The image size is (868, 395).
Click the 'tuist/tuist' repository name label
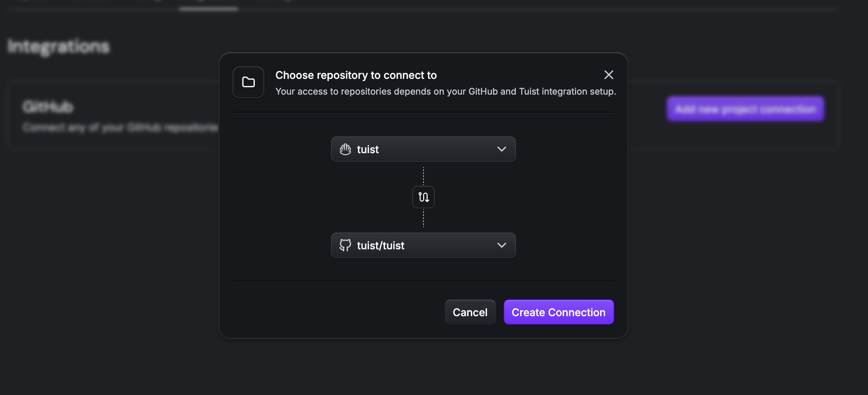381,246
